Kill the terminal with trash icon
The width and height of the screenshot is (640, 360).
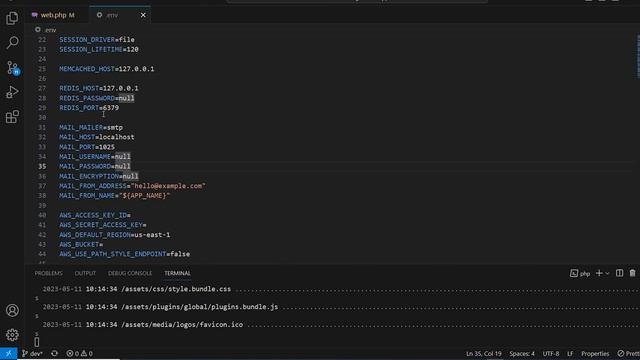click(632, 273)
